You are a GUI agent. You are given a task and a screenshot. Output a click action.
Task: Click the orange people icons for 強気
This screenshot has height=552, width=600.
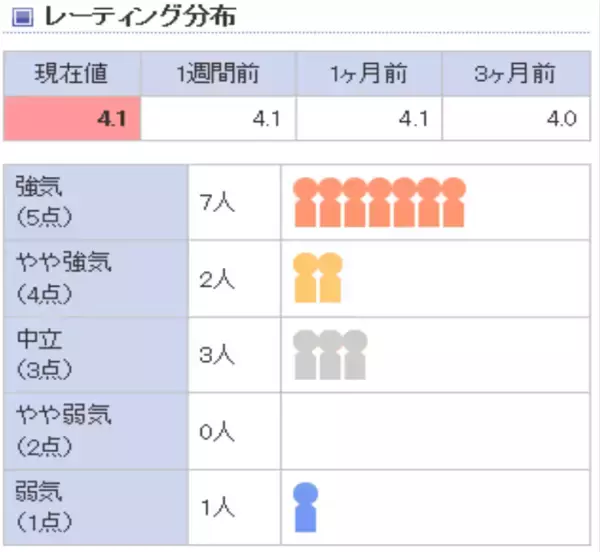[x=379, y=202]
